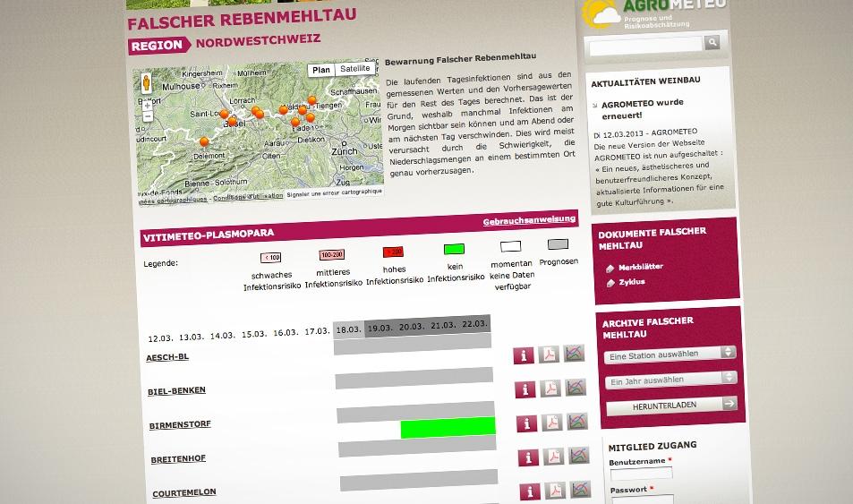Click the Passwort input field

click(x=643, y=500)
